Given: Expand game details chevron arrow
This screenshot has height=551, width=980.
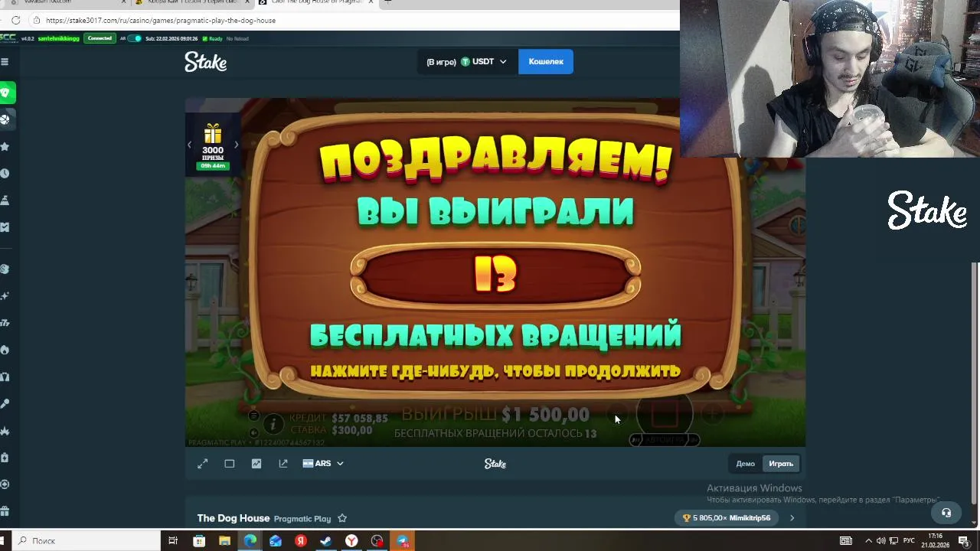Looking at the screenshot, I should (x=792, y=518).
